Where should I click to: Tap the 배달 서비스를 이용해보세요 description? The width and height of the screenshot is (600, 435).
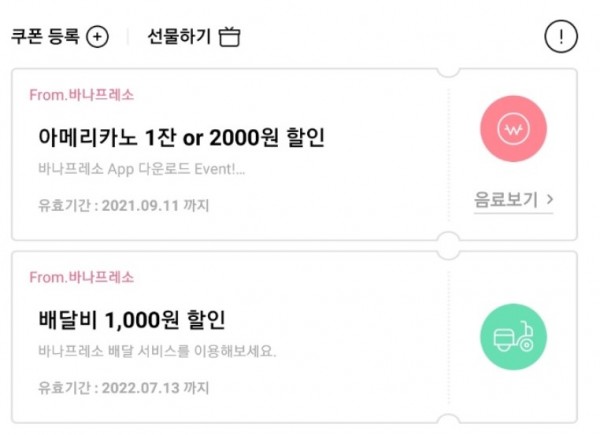click(156, 351)
